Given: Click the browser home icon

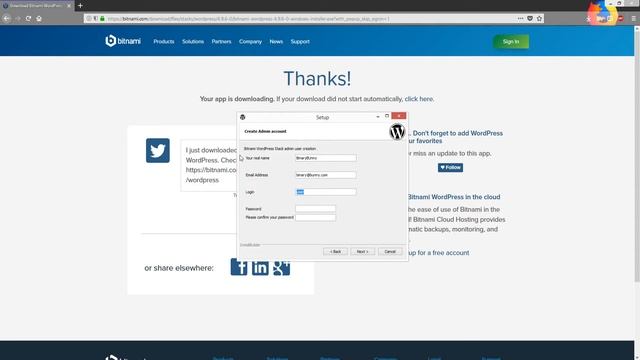Looking at the screenshot, I should click(39, 18).
